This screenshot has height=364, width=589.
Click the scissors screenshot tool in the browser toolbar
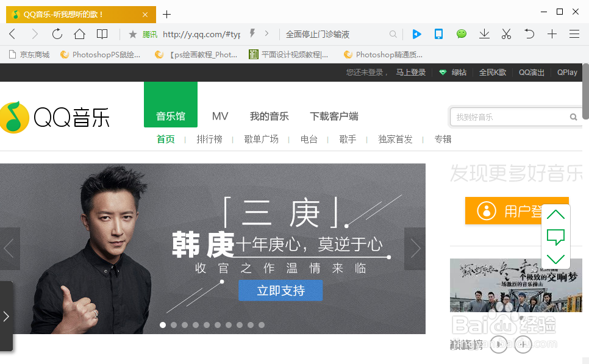[506, 34]
